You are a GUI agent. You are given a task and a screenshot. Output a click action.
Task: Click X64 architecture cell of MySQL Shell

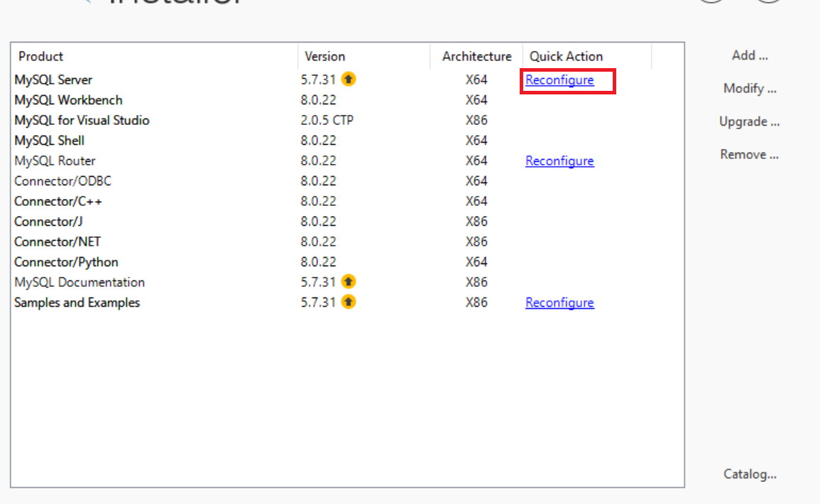point(476,141)
